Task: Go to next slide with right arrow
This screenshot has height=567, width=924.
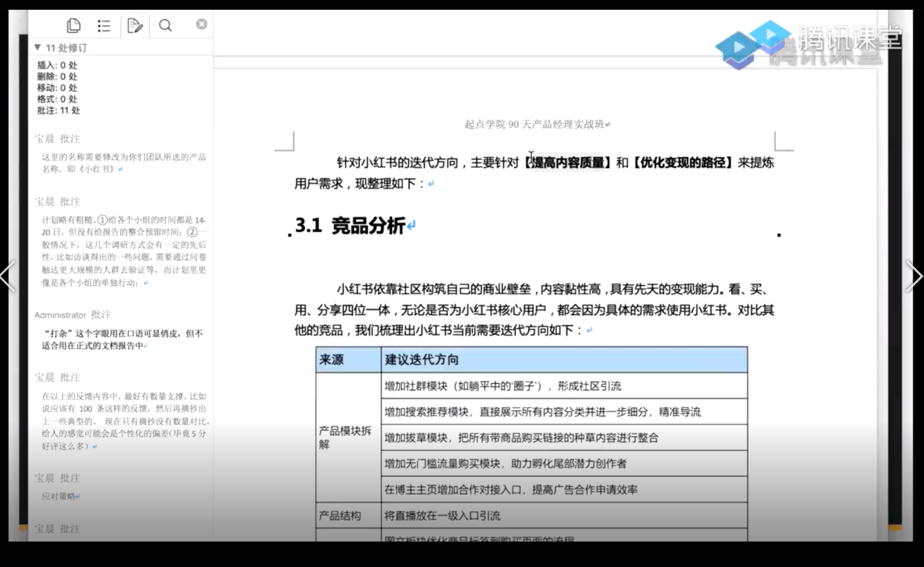Action: coord(915,276)
